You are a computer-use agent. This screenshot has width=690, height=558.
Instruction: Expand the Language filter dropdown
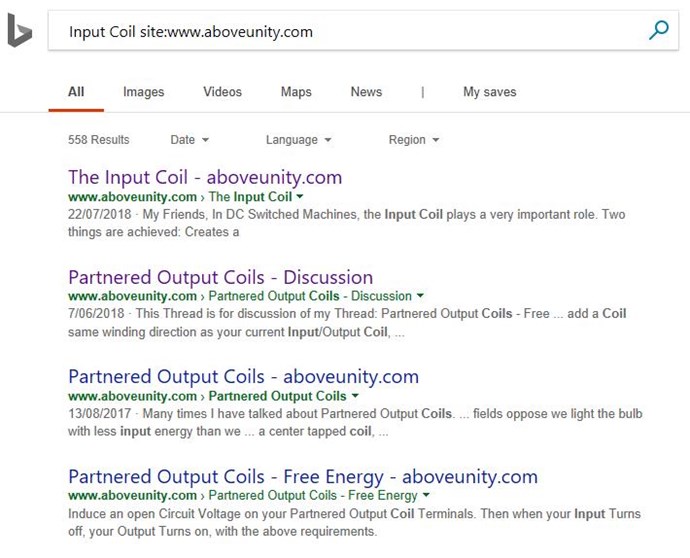pyautogui.click(x=298, y=140)
